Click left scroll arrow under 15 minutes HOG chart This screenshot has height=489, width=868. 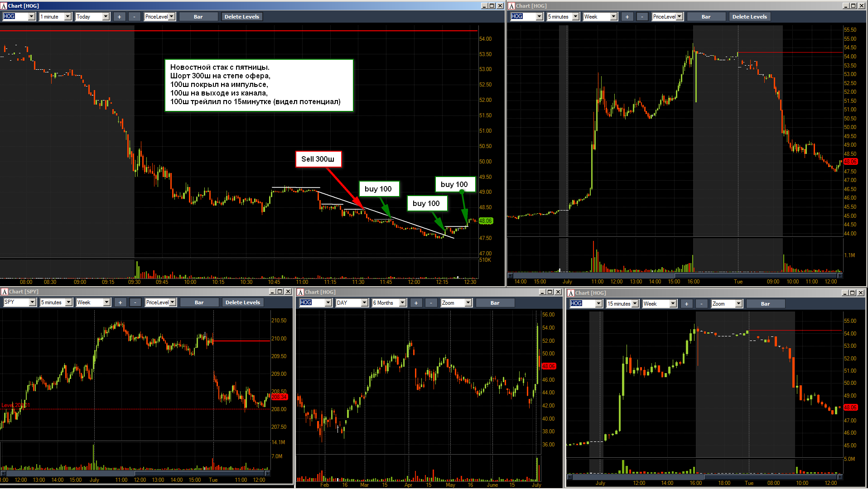(569, 477)
